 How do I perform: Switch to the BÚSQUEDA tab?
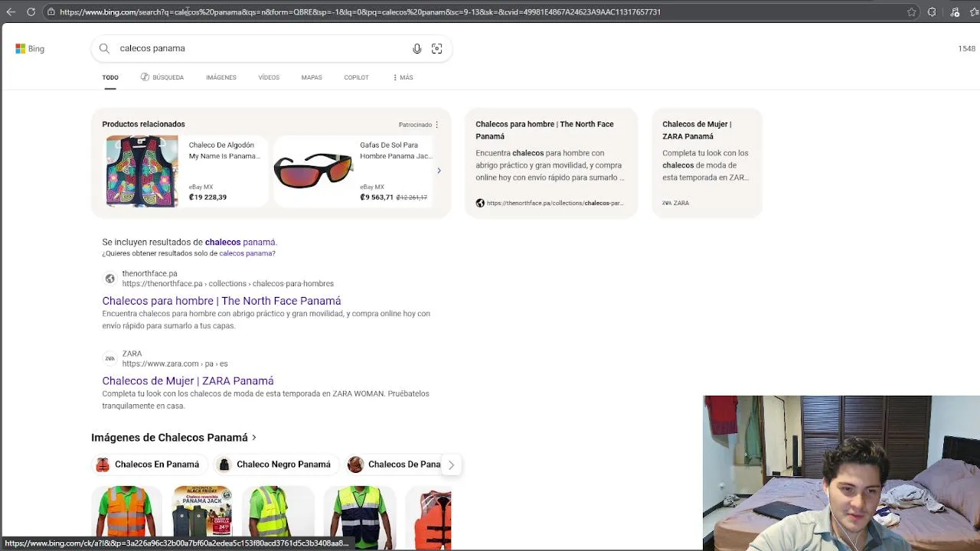[x=162, y=77]
